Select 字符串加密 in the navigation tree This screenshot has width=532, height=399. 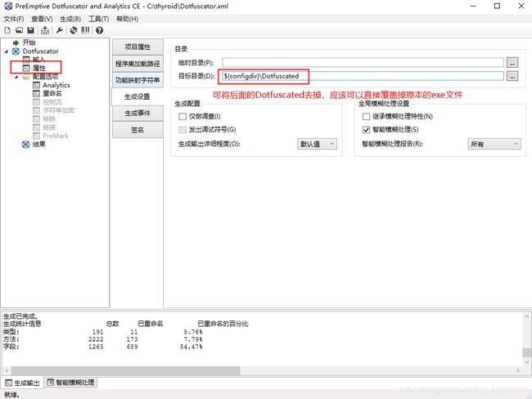coord(59,110)
